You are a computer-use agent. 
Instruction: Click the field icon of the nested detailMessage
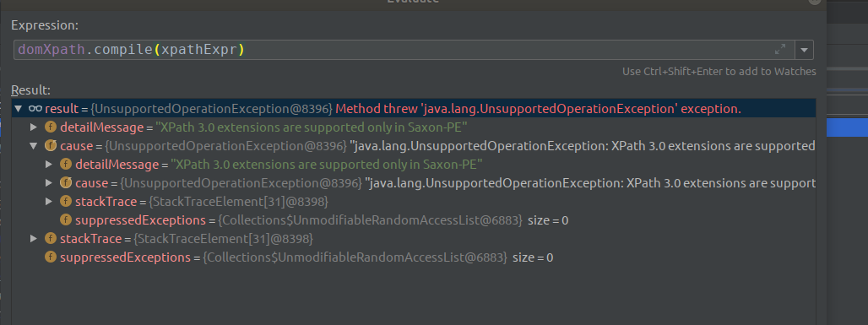66,165
